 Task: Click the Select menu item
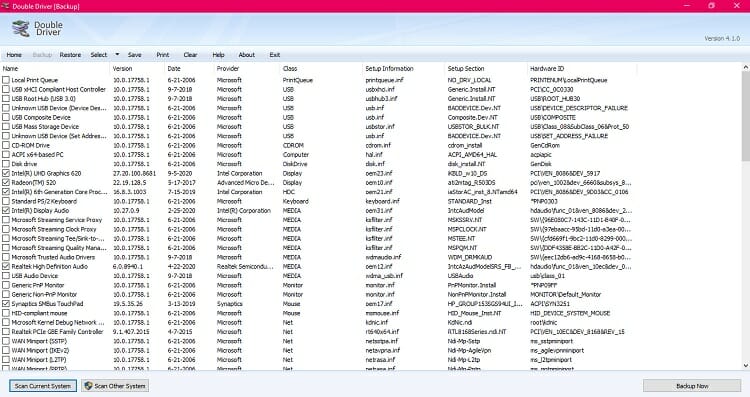point(99,55)
